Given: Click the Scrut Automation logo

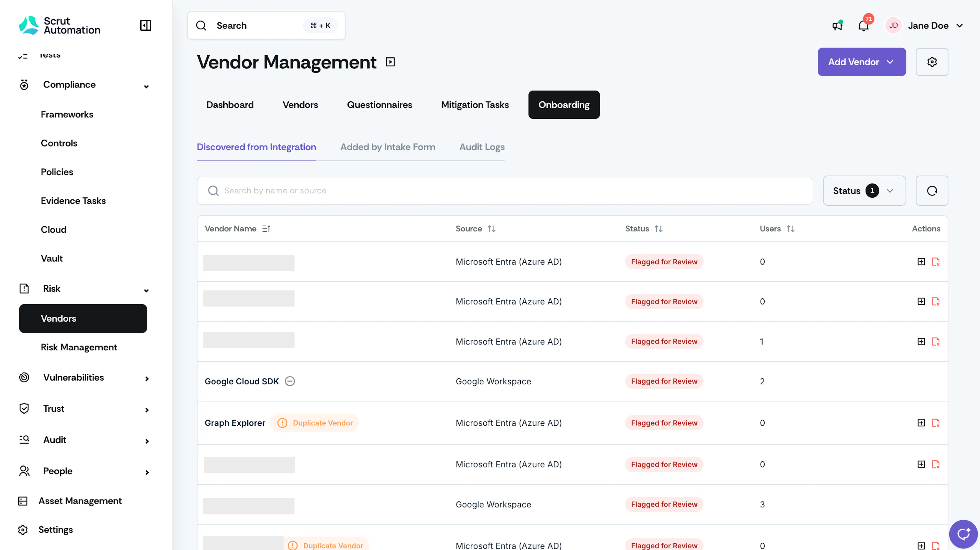Looking at the screenshot, I should 60,26.
